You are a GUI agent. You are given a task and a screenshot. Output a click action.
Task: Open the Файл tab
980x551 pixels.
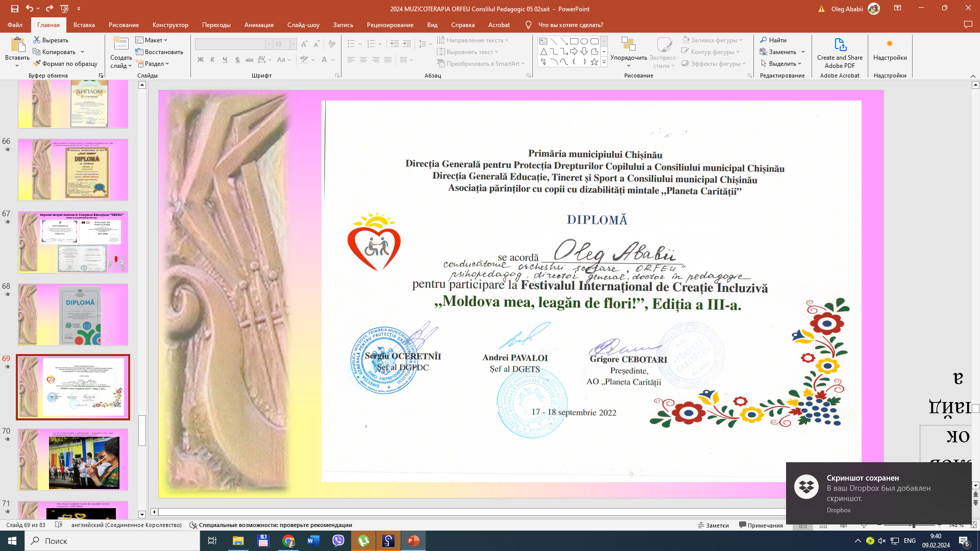[x=15, y=24]
